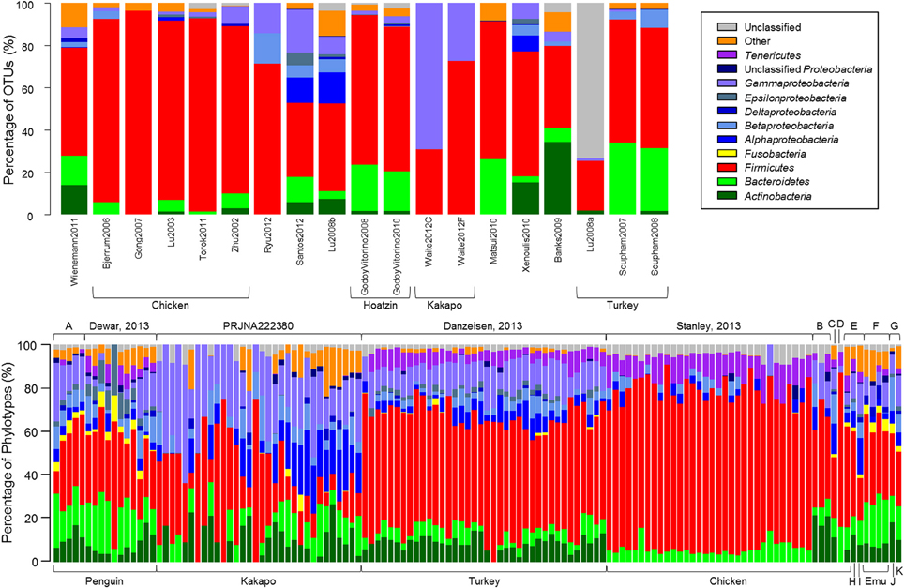Select the 'Torok2011' x-axis label

tap(203, 240)
